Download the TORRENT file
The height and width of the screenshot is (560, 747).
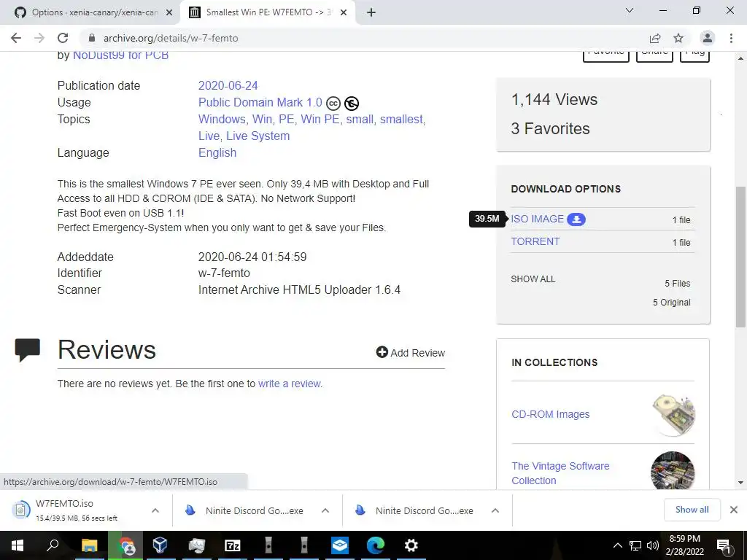pos(535,241)
